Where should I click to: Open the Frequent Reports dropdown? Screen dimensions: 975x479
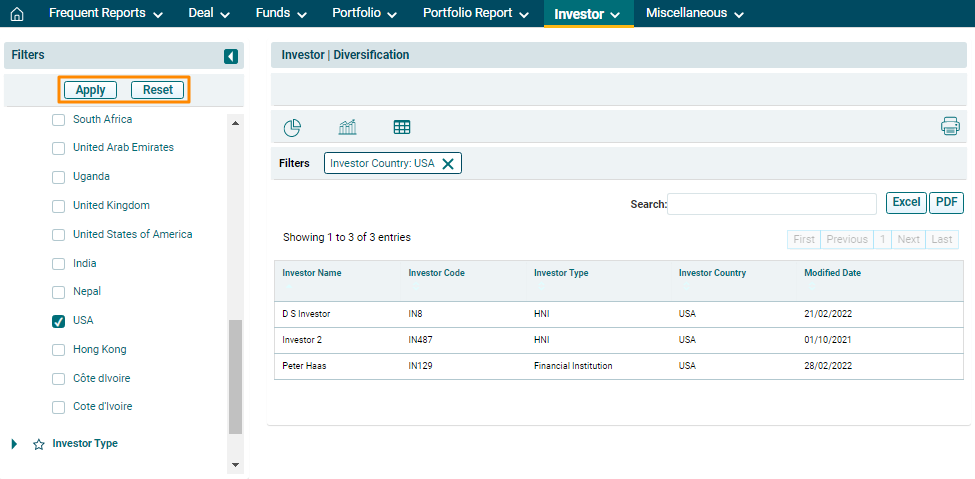point(105,14)
